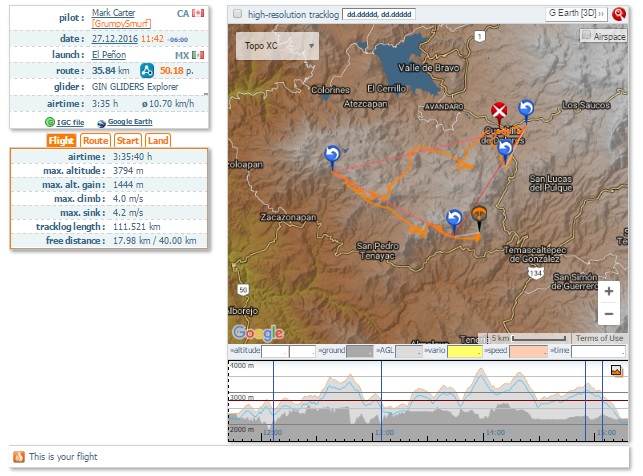Viewport: 643px width, 476px height.
Task: Click the green IGC file icon
Action: (x=50, y=121)
